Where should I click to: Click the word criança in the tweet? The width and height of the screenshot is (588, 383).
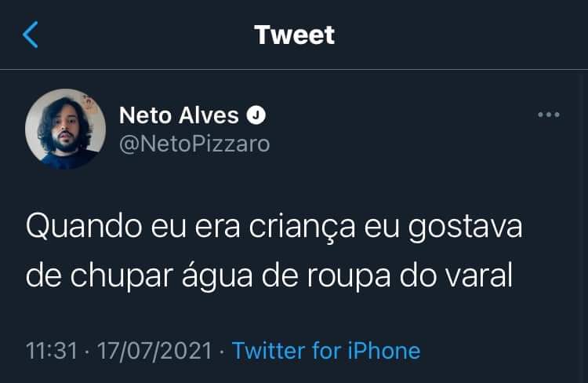click(x=303, y=228)
